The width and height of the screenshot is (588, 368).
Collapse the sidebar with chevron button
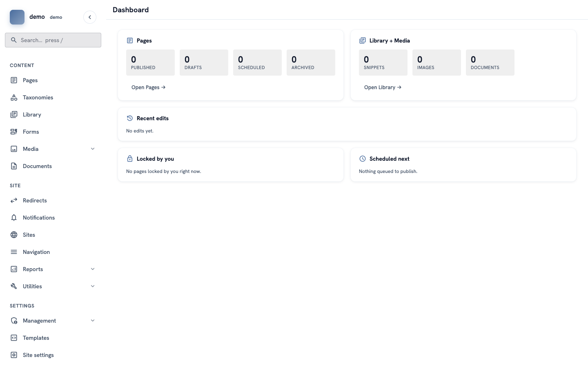pyautogui.click(x=90, y=17)
